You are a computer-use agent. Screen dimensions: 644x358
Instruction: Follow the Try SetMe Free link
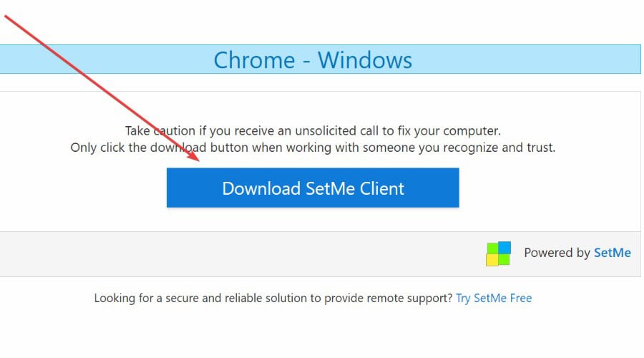click(x=494, y=298)
